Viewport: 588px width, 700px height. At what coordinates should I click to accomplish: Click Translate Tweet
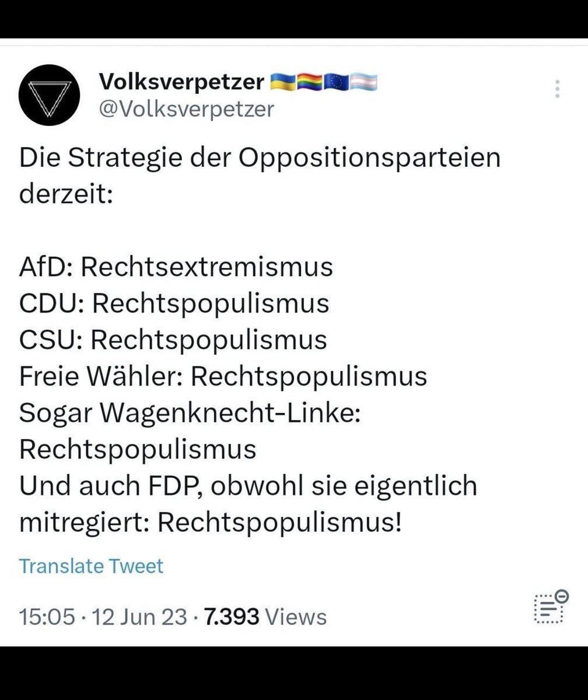coord(92,566)
